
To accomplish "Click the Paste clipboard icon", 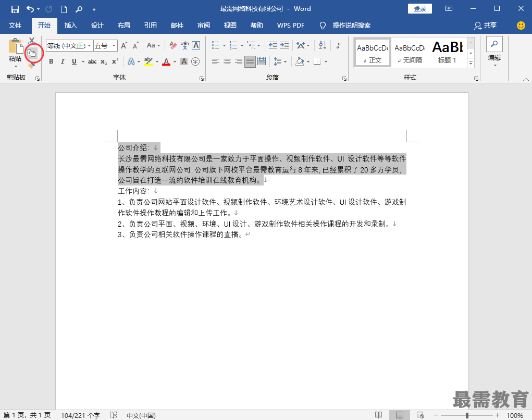I will tap(15, 46).
